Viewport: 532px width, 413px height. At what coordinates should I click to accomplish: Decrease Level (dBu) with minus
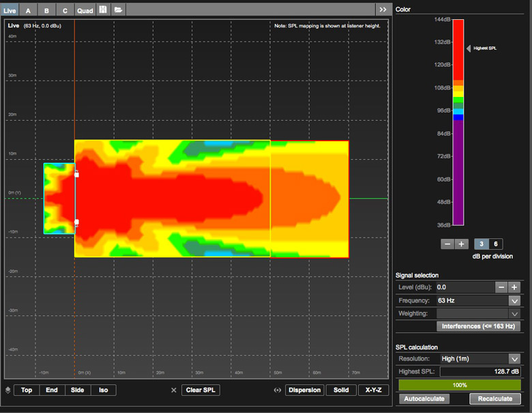pos(501,287)
